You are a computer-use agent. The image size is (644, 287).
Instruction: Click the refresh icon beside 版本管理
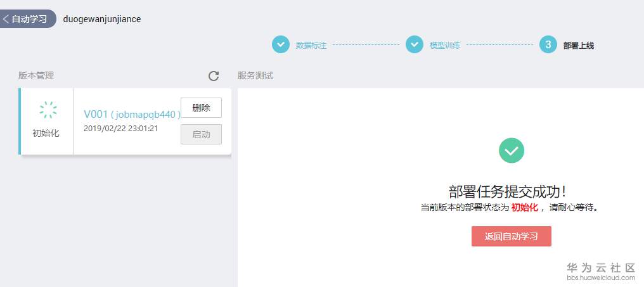pos(214,76)
